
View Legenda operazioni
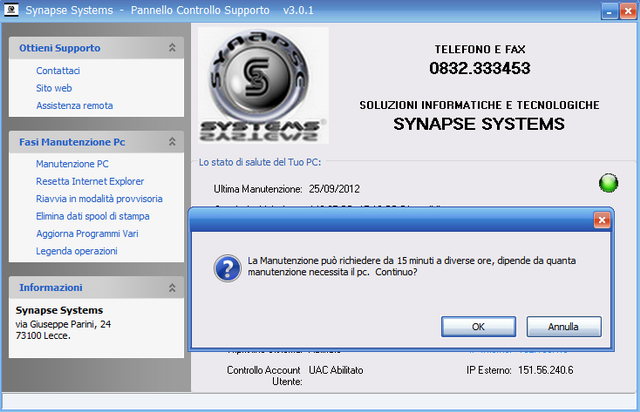pyautogui.click(x=77, y=251)
